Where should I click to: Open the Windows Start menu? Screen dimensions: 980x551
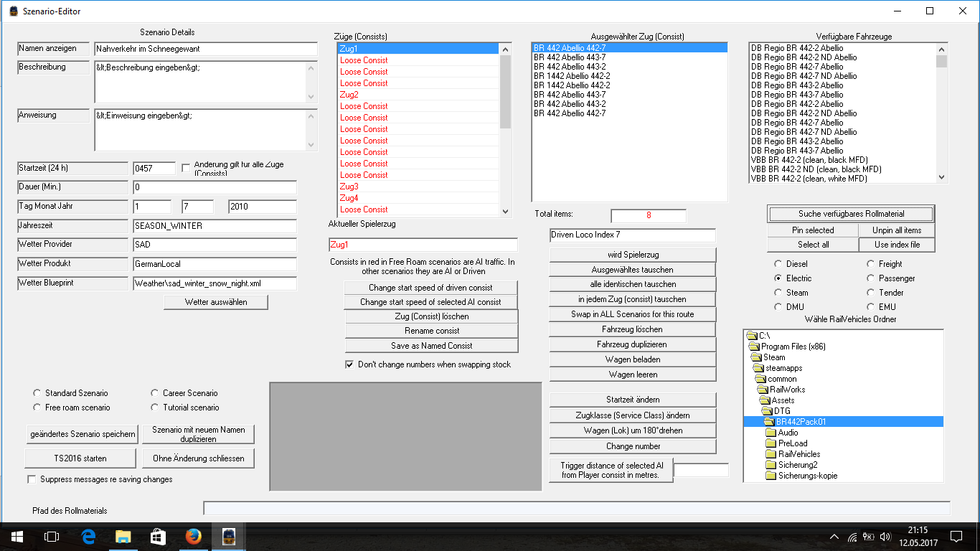[17, 536]
